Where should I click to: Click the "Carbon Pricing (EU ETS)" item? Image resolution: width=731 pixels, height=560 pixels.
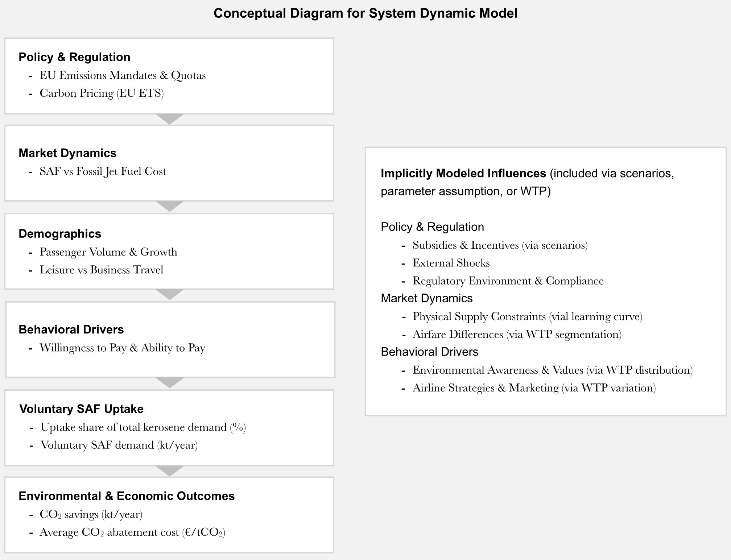tap(102, 93)
